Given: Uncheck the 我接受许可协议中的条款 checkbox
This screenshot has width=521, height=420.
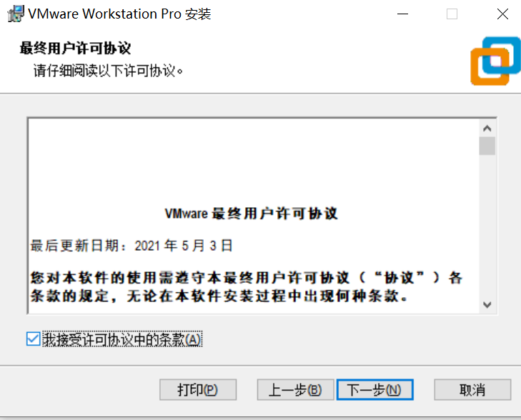Looking at the screenshot, I should pos(33,339).
